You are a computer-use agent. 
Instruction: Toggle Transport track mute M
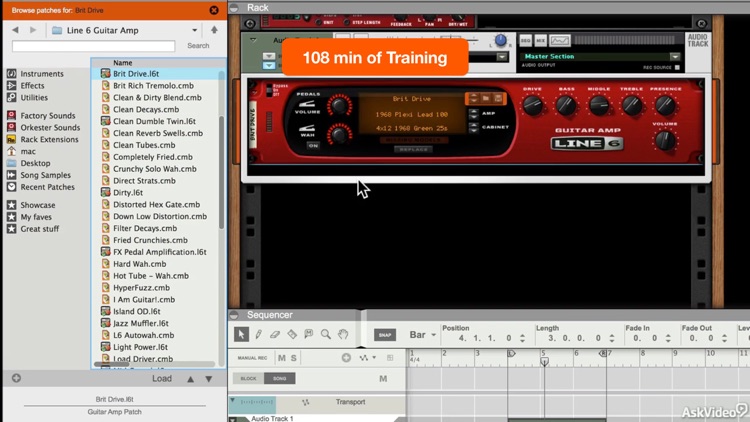(x=383, y=378)
